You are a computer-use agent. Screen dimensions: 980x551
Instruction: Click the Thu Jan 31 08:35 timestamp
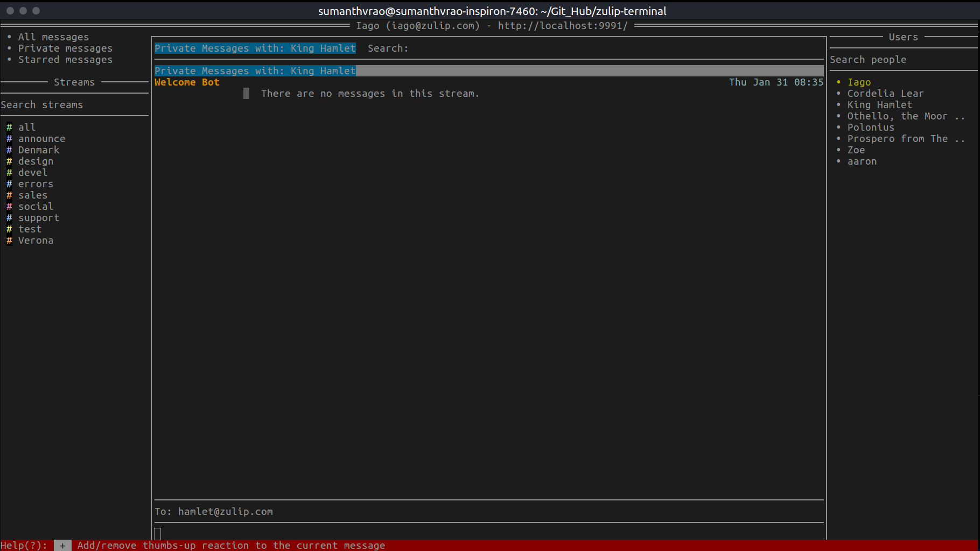click(776, 82)
